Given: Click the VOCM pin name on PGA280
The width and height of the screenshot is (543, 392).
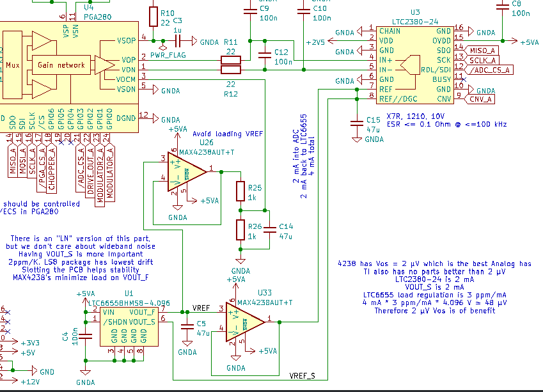Looking at the screenshot, I should coord(126,79).
